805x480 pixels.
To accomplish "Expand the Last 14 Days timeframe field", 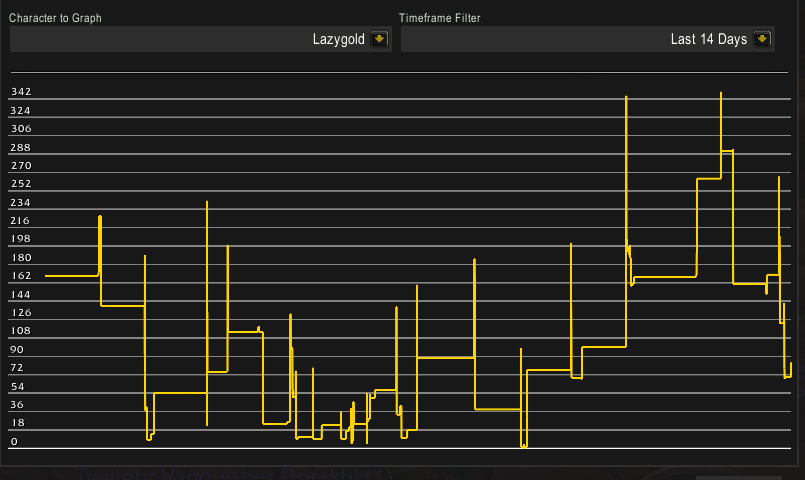I will 590,39.
